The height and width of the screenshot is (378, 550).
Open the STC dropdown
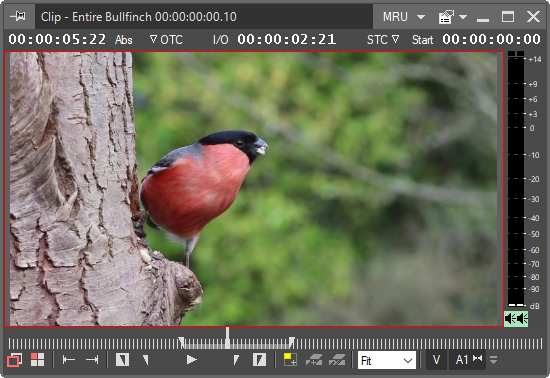[383, 40]
